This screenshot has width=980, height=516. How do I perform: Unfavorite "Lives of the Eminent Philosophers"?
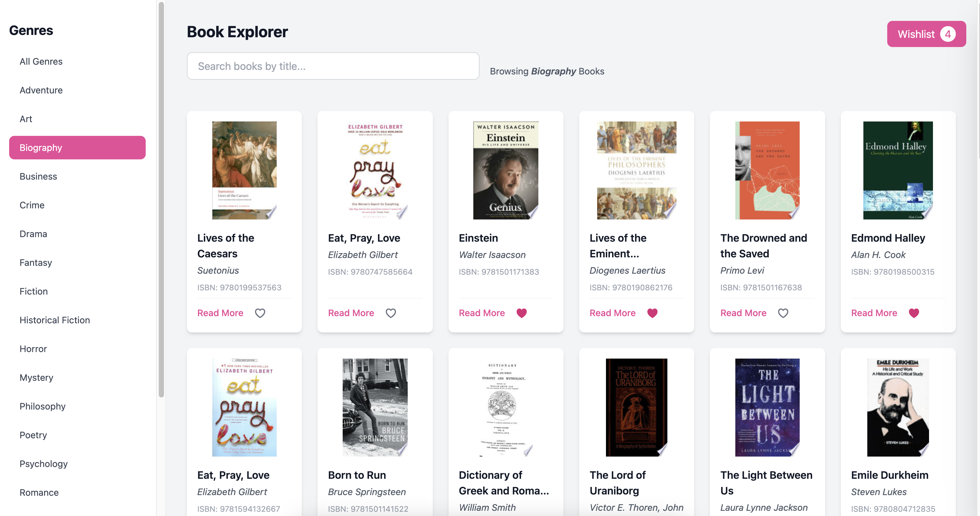(x=652, y=313)
